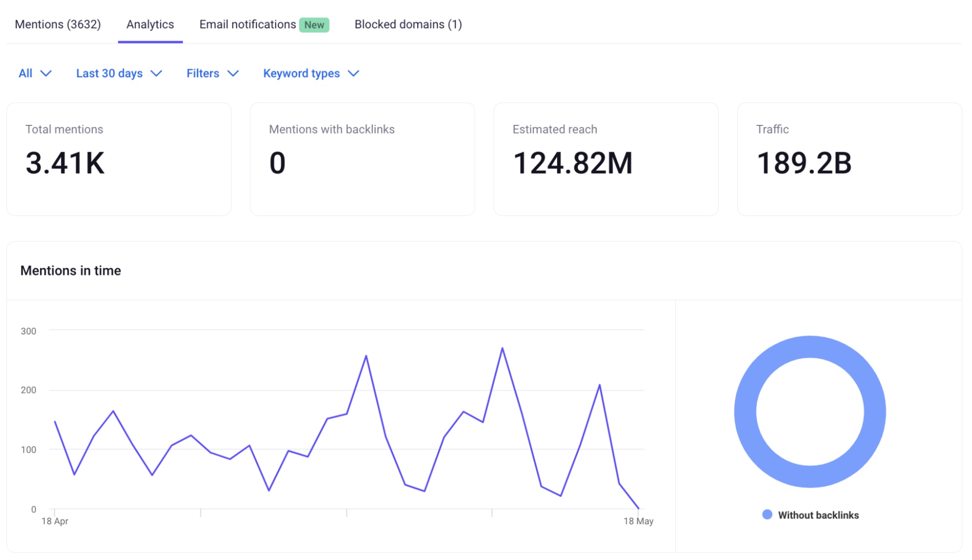The height and width of the screenshot is (560, 972).
Task: Click the chevron beside Last 30 days
Action: pyautogui.click(x=157, y=74)
